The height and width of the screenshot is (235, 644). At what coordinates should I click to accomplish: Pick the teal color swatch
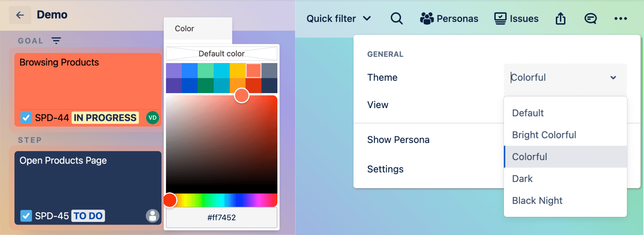click(221, 86)
